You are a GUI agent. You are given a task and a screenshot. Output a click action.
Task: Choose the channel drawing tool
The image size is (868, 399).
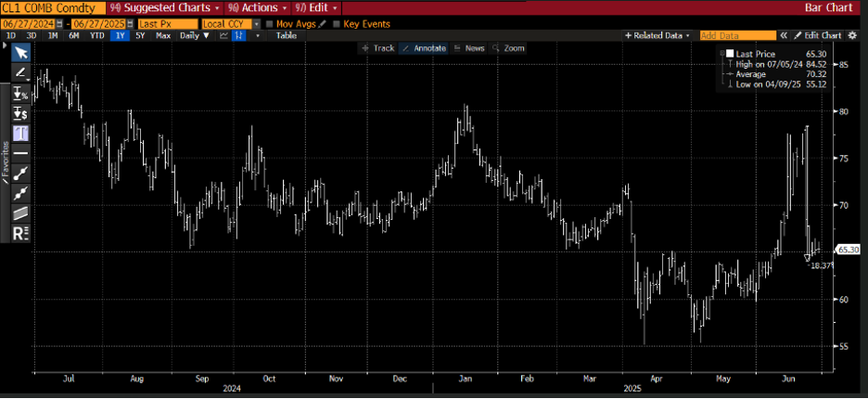click(x=20, y=212)
